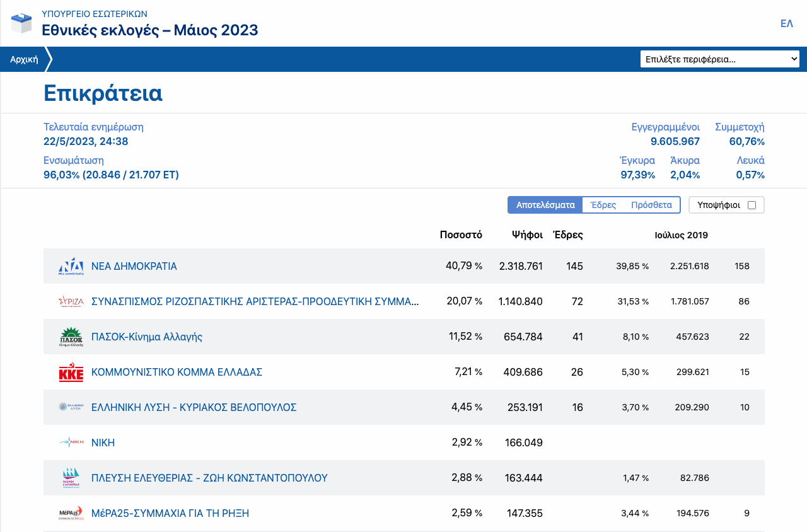Open the ΚΟΜΜΟΥΝΙΣΤΙΚΟ ΚΟΜΜΑ ΕΛΛΑΔΑΣ link
This screenshot has height=532, width=807.
(177, 372)
